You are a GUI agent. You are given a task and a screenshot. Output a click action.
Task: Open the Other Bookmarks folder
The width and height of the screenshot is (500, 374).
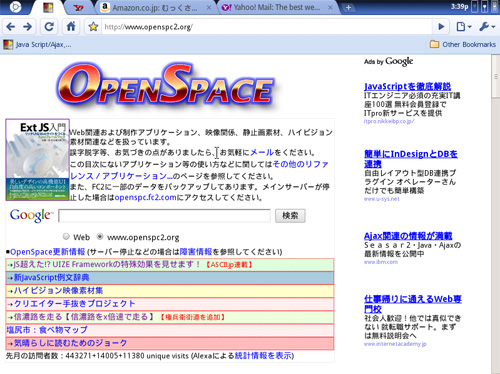[x=463, y=44]
